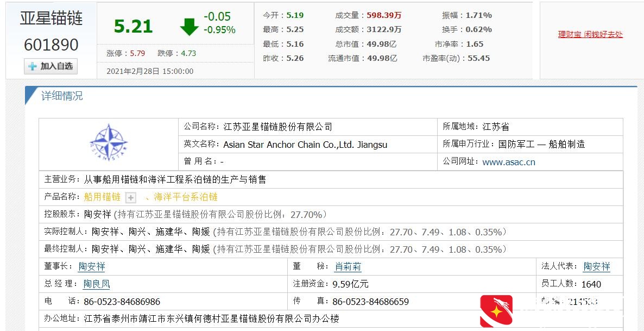Click the 员工人数 value 1640

click(x=591, y=284)
